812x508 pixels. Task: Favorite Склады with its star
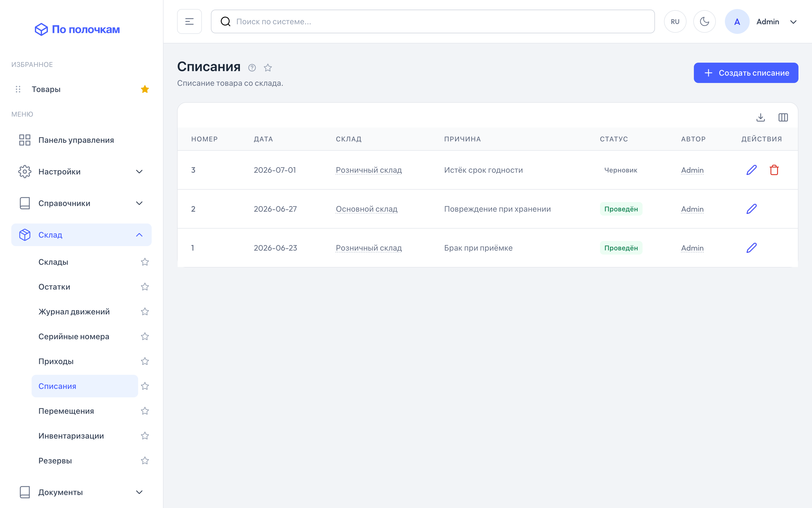145,262
